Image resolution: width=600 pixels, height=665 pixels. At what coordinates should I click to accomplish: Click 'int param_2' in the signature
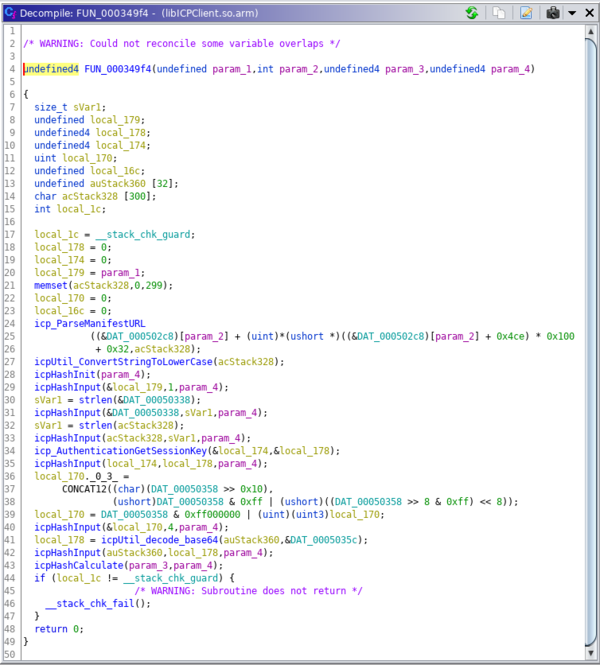point(287,69)
